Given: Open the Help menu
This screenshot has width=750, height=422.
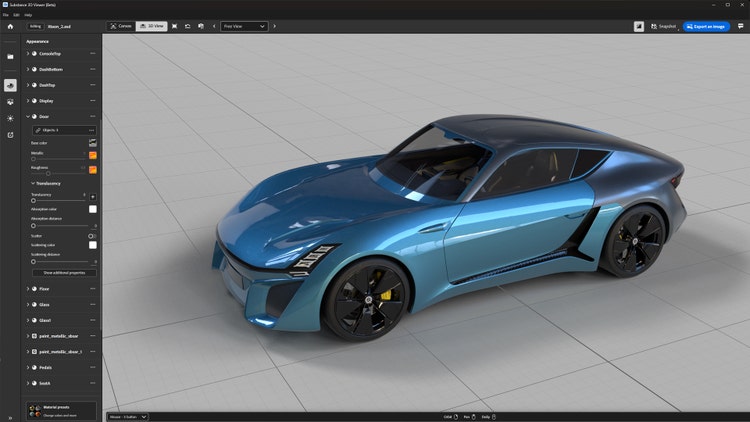Looking at the screenshot, I should click(x=28, y=15).
